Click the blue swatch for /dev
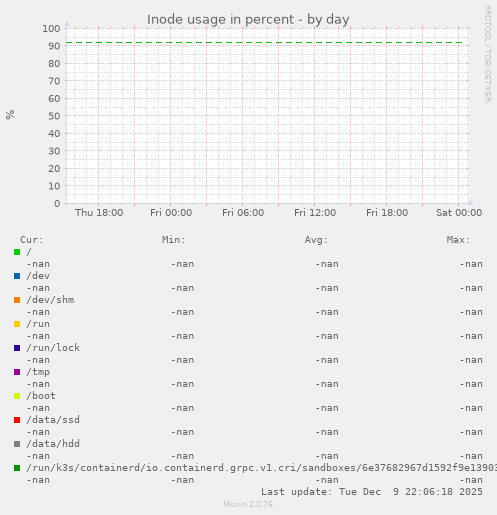 coord(17,276)
